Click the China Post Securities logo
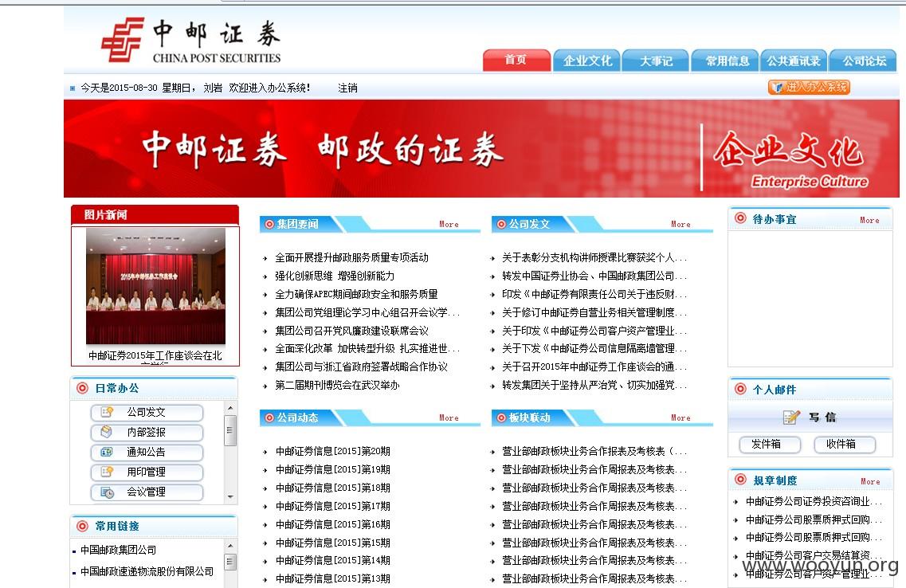The height and width of the screenshot is (588, 906). coord(190,41)
